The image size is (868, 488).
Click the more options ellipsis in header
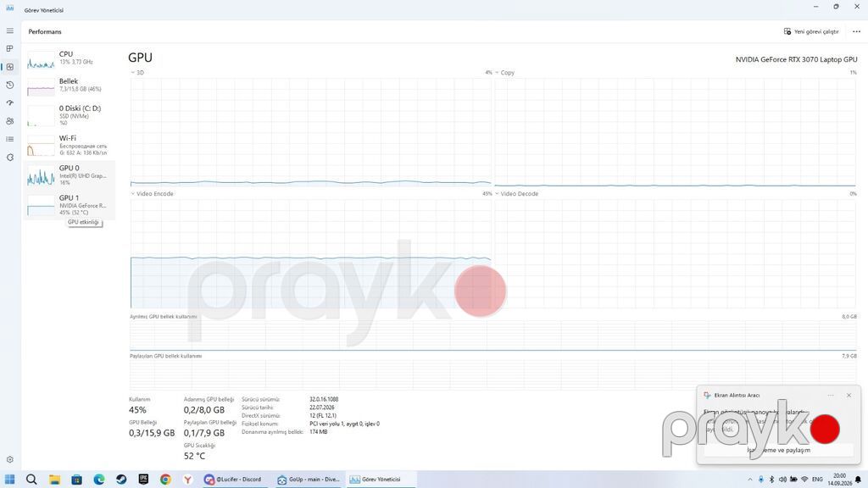click(x=856, y=31)
